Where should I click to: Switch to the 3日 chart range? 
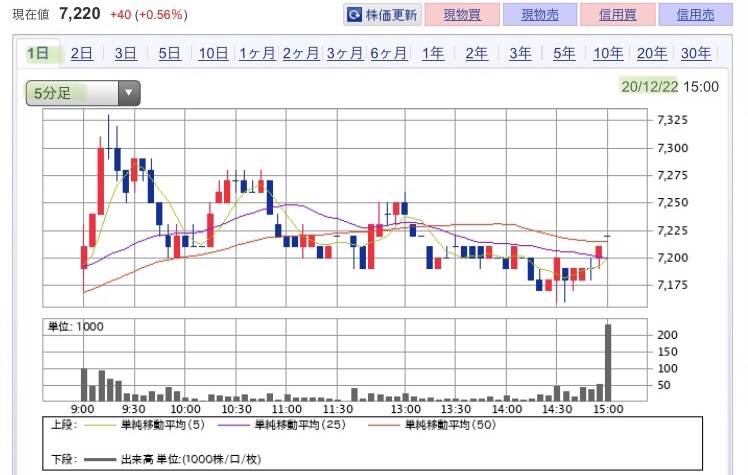125,53
